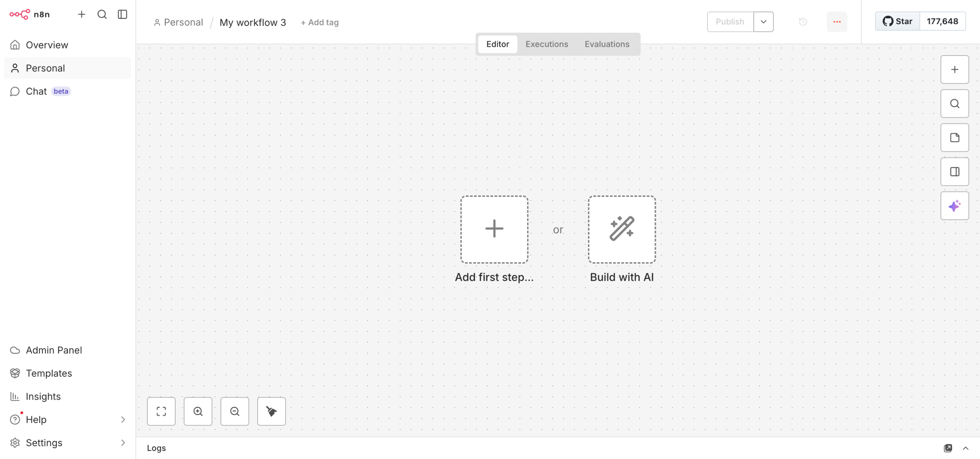Image resolution: width=980 pixels, height=459 pixels.
Task: Click the GitHub Star button
Action: (x=897, y=21)
